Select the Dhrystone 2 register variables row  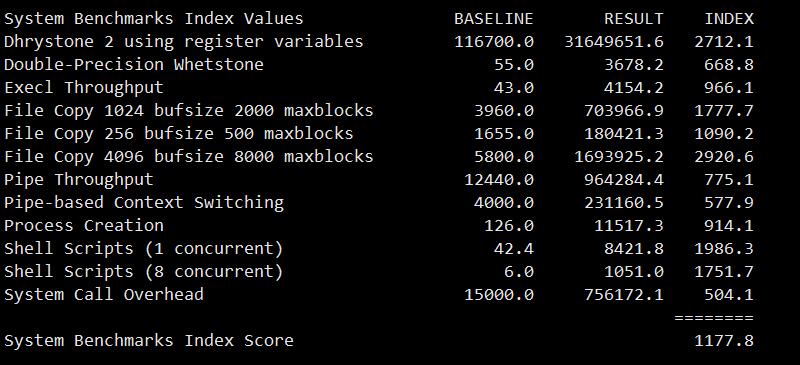(x=379, y=41)
